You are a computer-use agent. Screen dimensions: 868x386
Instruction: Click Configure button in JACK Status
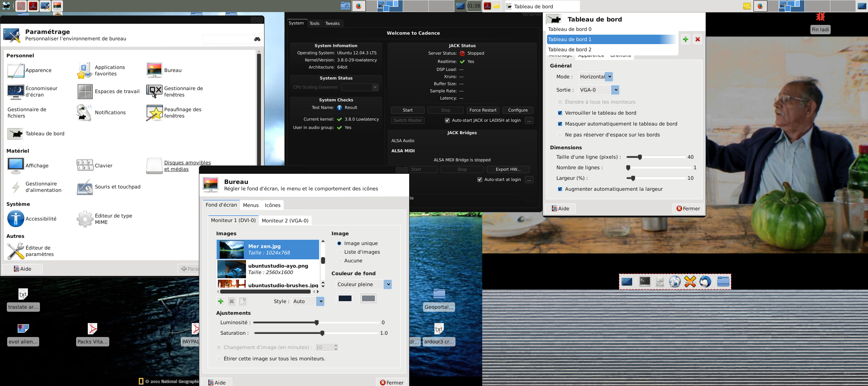click(518, 110)
